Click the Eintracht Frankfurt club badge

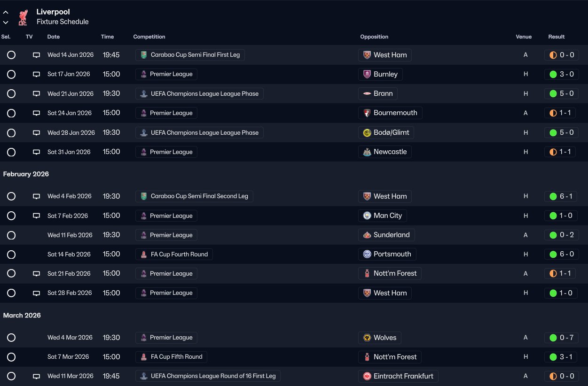pyautogui.click(x=367, y=376)
